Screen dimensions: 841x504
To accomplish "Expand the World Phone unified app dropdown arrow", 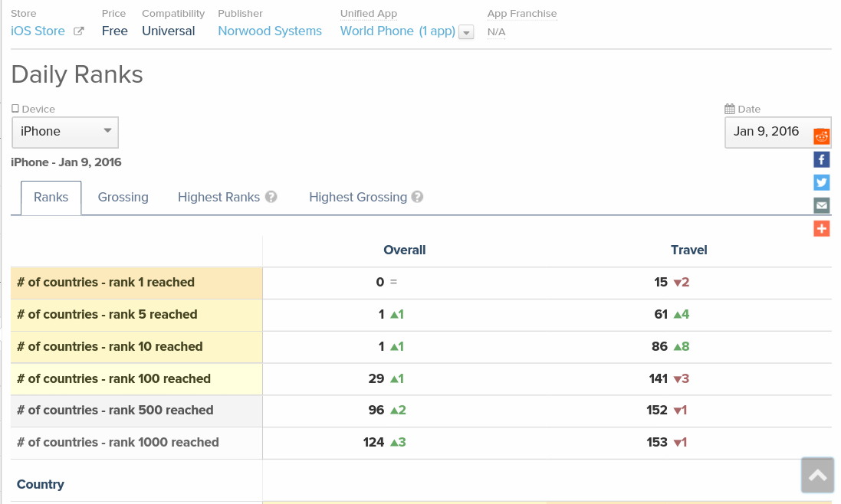I will [466, 32].
